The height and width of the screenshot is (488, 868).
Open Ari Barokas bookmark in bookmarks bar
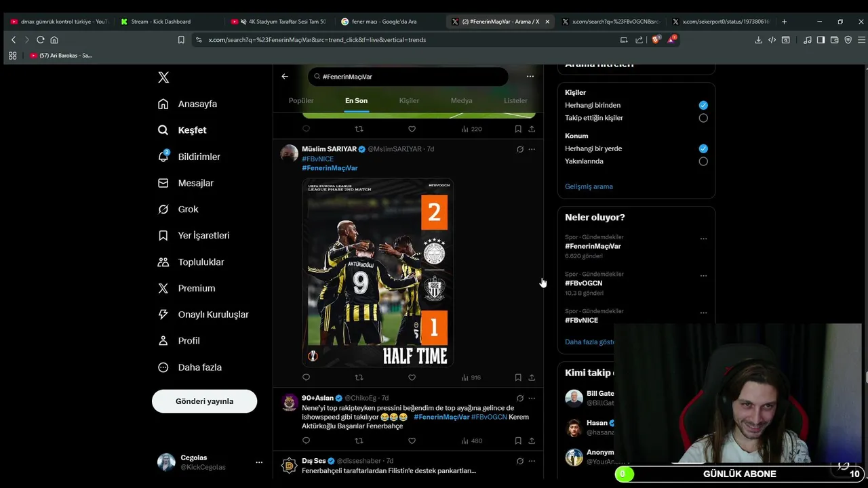61,56
